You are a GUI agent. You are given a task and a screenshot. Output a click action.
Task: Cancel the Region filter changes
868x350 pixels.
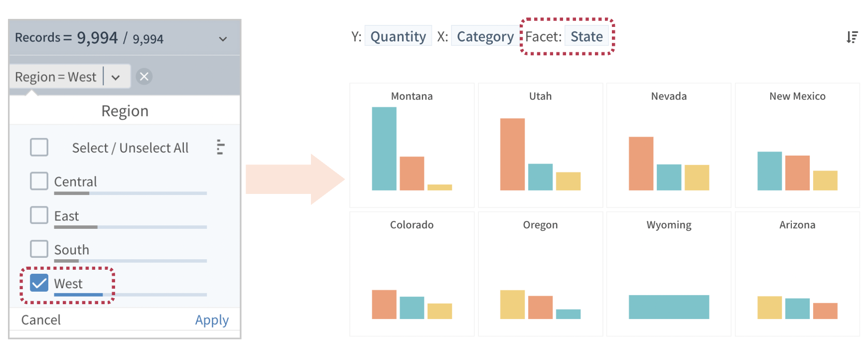[41, 320]
